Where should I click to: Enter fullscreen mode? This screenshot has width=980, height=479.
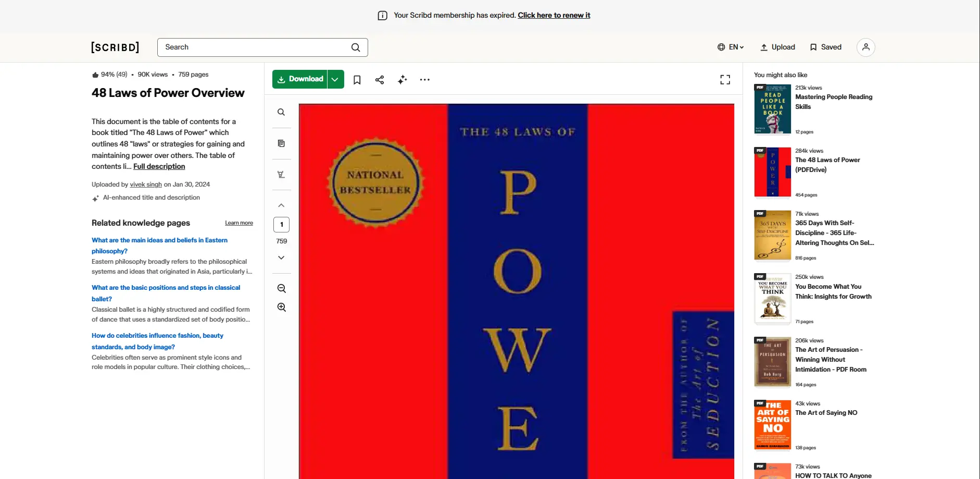[x=725, y=79]
